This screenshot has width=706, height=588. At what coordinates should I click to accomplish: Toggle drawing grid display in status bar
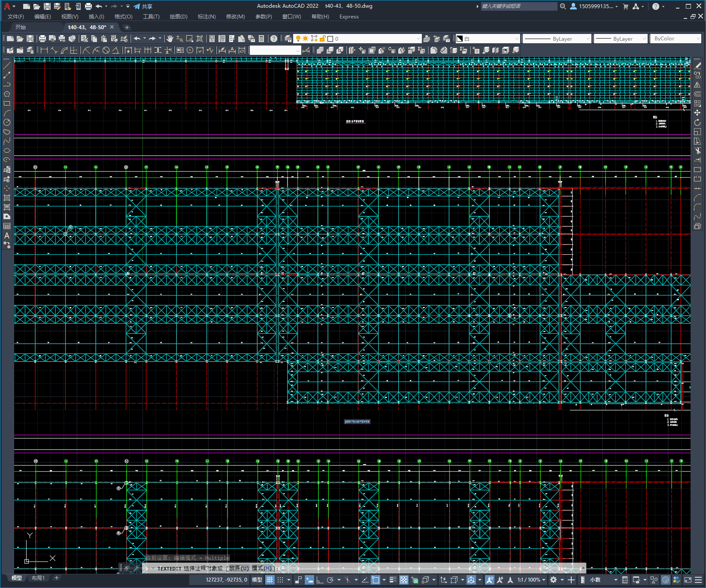pos(270,580)
